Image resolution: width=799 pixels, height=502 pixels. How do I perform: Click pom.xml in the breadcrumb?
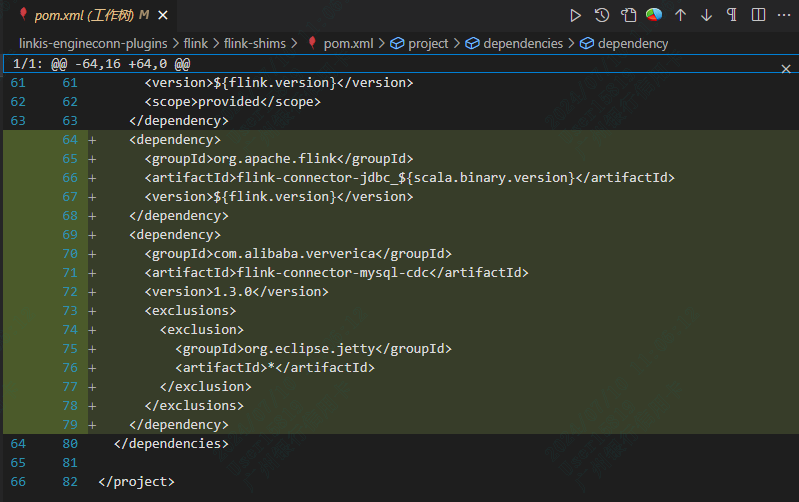[349, 44]
